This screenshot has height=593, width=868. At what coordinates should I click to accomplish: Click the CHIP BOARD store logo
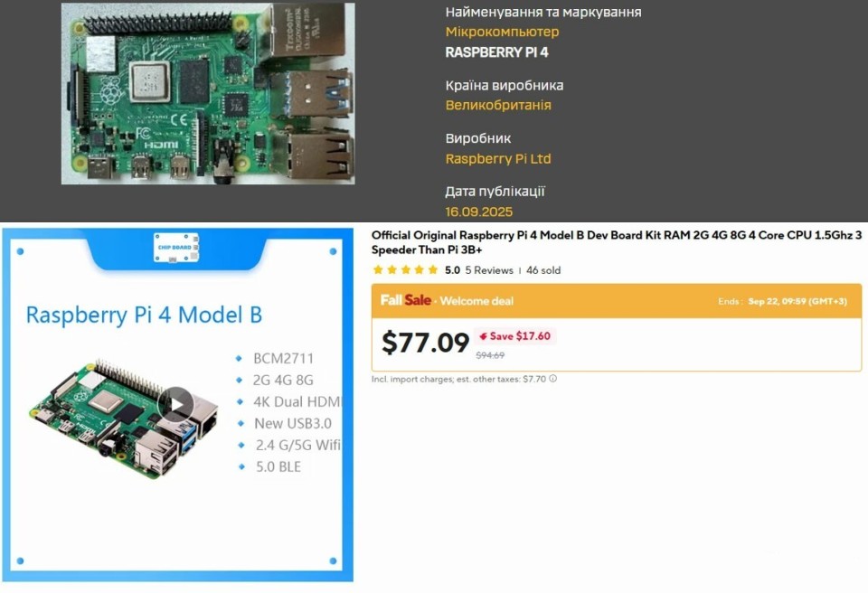[x=176, y=248]
